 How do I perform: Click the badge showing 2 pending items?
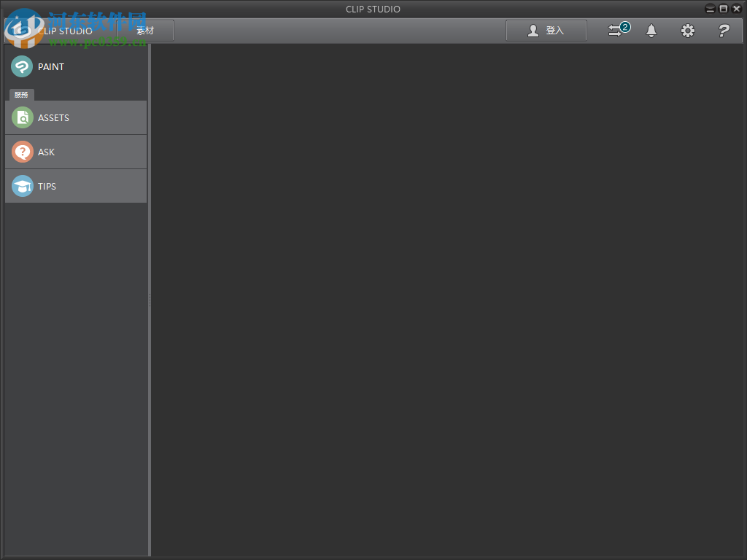(x=624, y=26)
